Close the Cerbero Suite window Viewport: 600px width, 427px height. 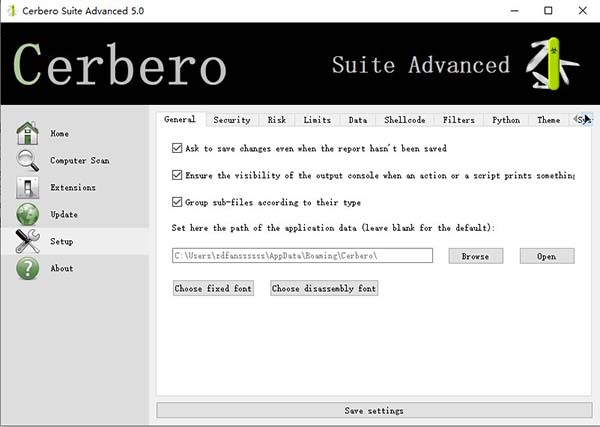tap(582, 11)
